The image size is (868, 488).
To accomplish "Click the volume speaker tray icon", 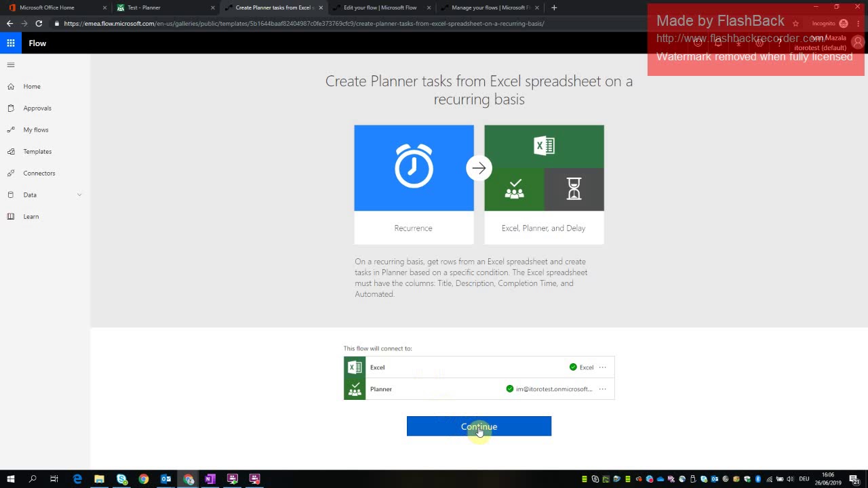I will click(790, 479).
